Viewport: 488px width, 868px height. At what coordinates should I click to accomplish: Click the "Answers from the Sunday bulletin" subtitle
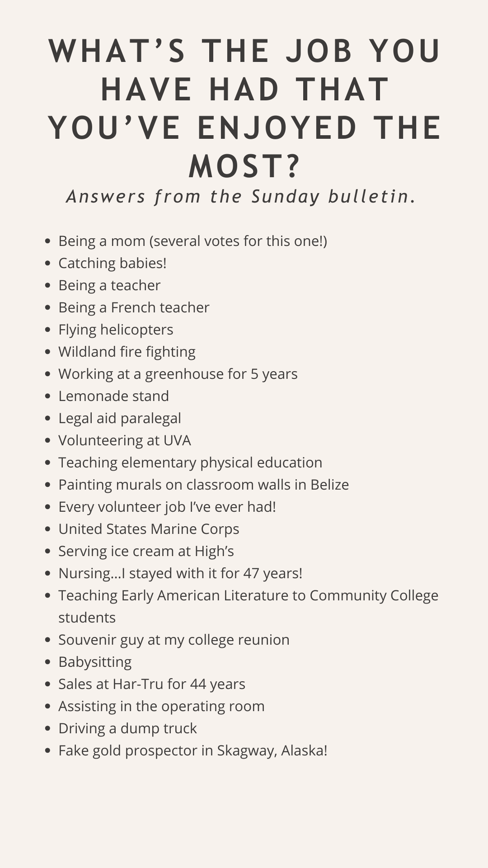pyautogui.click(x=241, y=197)
